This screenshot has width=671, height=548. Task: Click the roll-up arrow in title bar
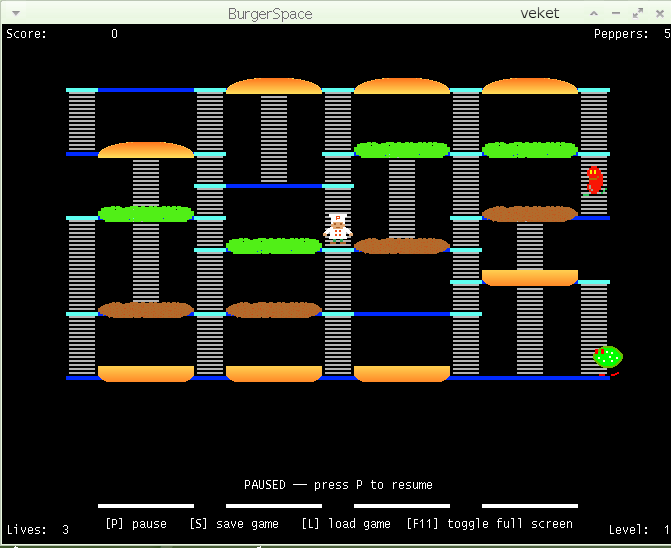(x=594, y=13)
